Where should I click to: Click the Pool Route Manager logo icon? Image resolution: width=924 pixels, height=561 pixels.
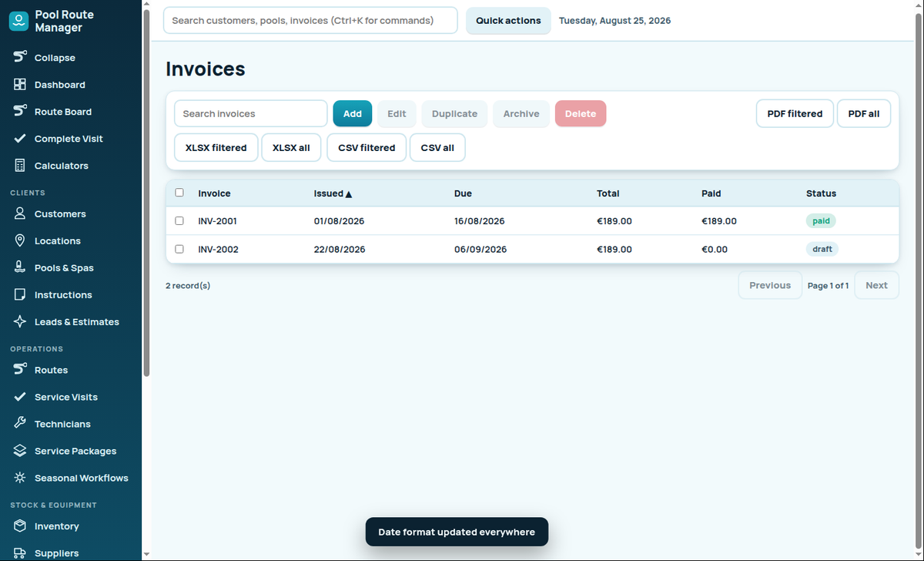point(18,22)
